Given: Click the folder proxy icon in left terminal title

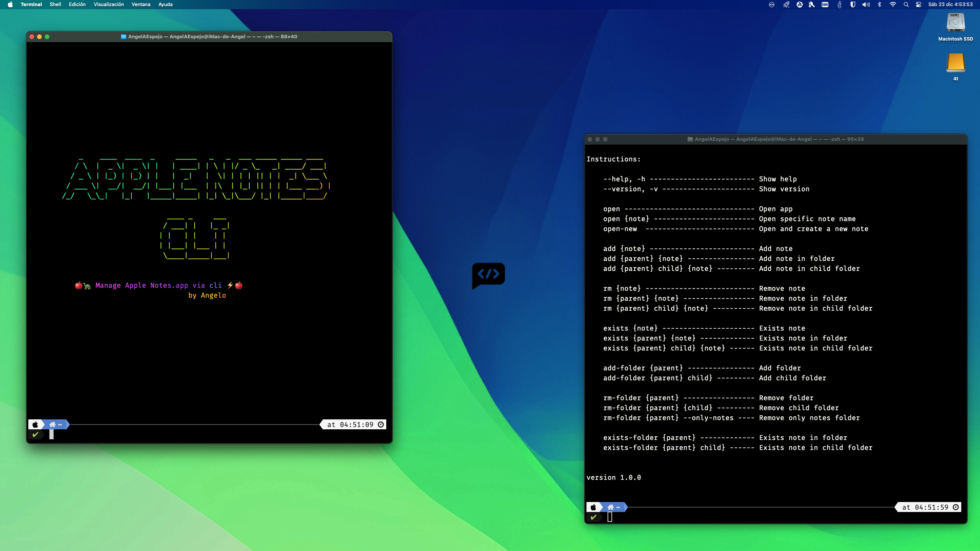Looking at the screenshot, I should (124, 37).
